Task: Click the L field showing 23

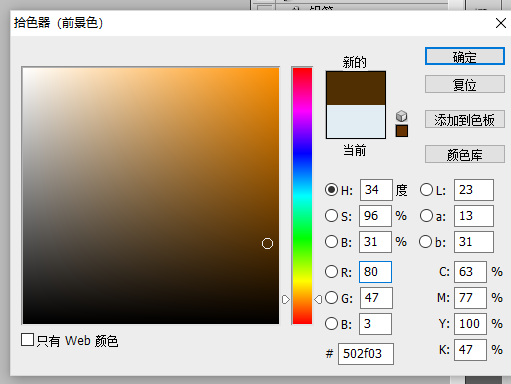Action: point(474,190)
